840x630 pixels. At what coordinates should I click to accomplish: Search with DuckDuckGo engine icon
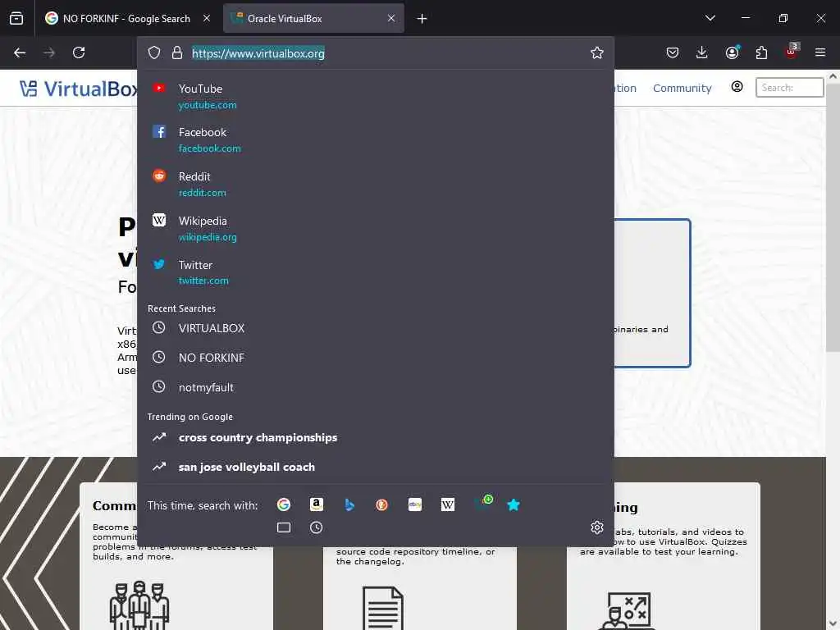pyautogui.click(x=382, y=504)
